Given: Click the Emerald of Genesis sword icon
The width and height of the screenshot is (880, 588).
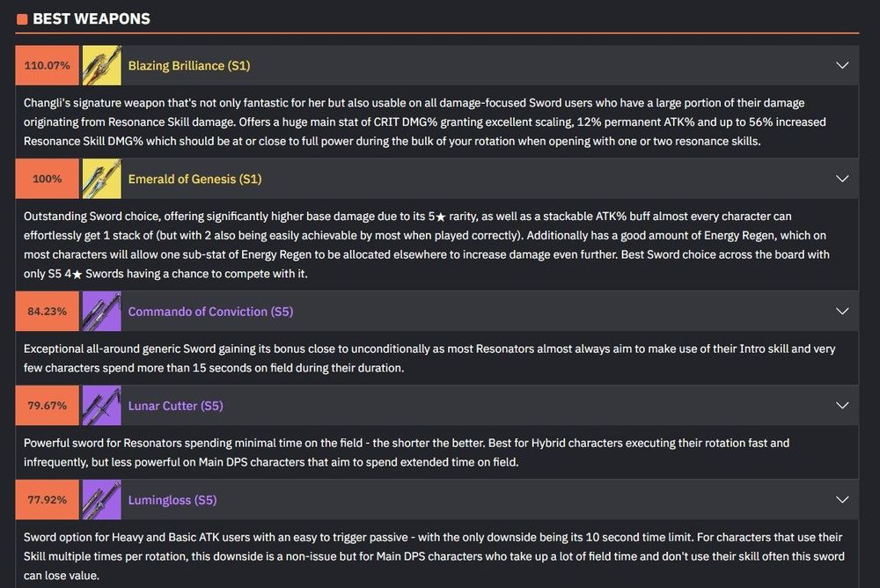Looking at the screenshot, I should click(x=101, y=179).
